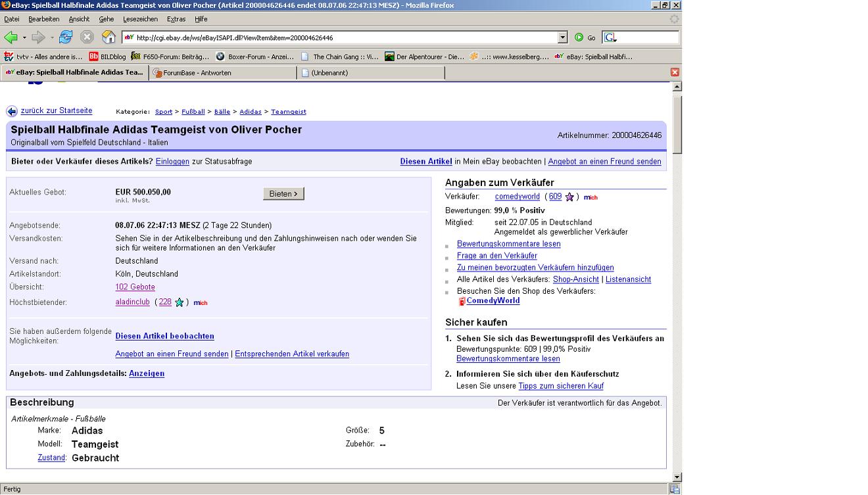868x495 pixels.
Task: Click the Zustand link in description
Action: [x=52, y=458]
